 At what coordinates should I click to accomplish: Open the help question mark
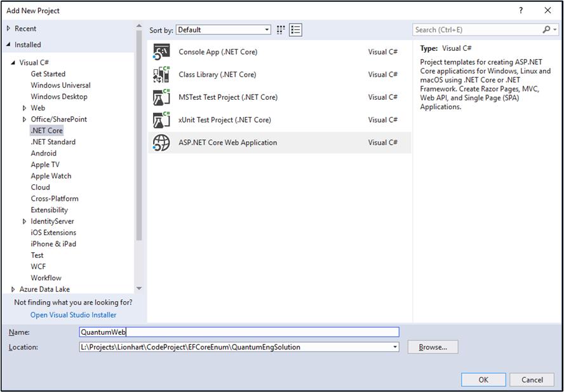click(520, 10)
